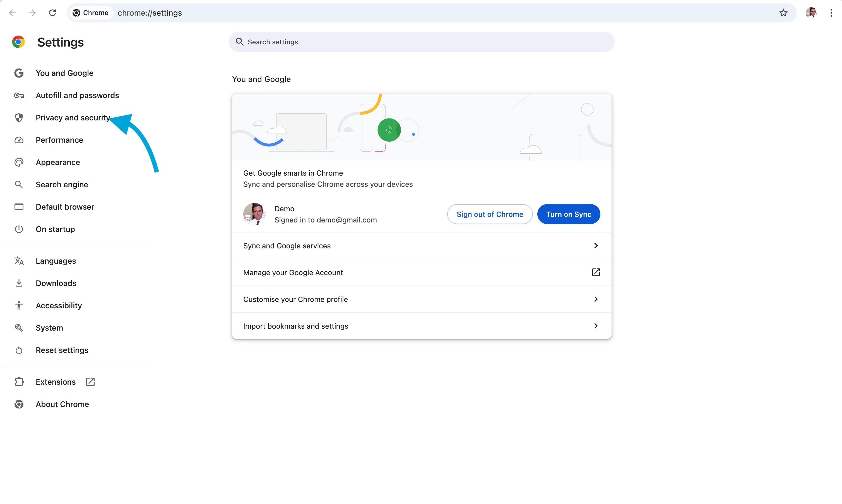Open About Chrome page

[x=62, y=404]
